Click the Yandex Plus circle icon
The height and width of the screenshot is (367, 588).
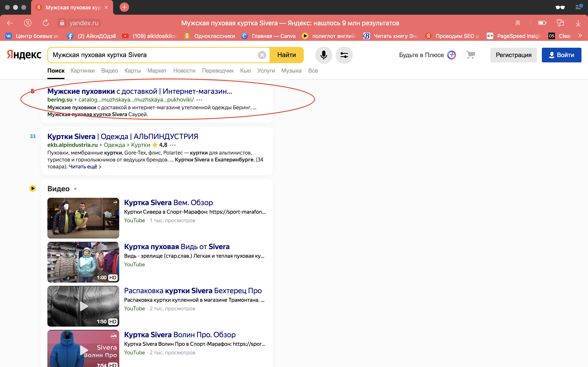[x=451, y=55]
